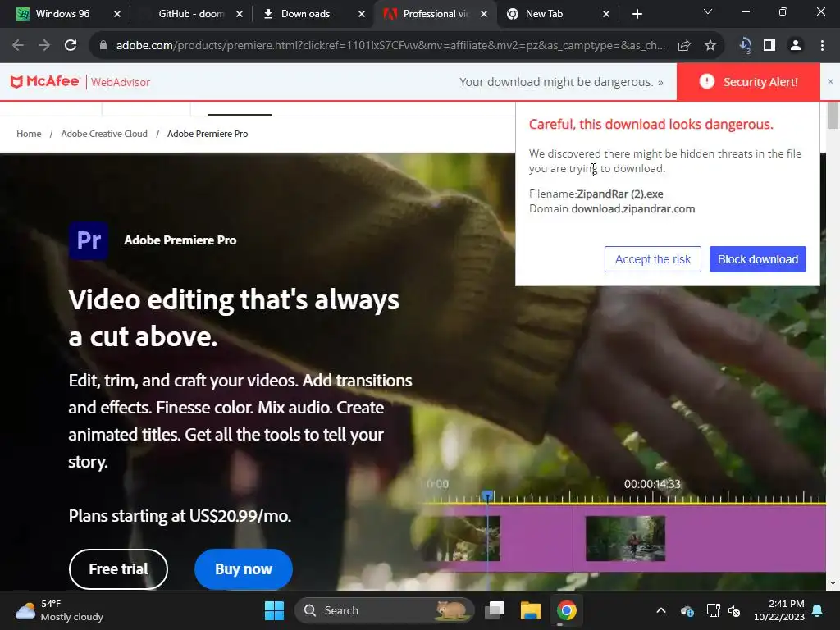
Task: Open clock showing 2:41 PM
Action: point(779,610)
